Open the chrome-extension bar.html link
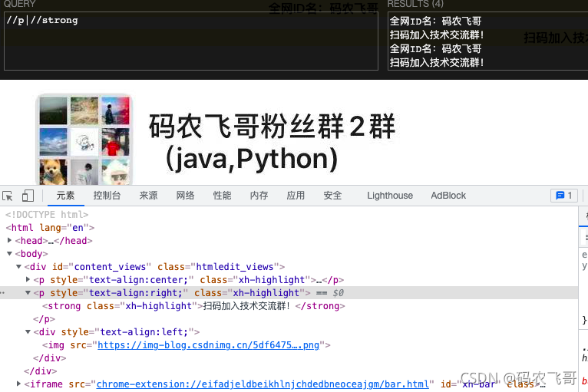 263,384
